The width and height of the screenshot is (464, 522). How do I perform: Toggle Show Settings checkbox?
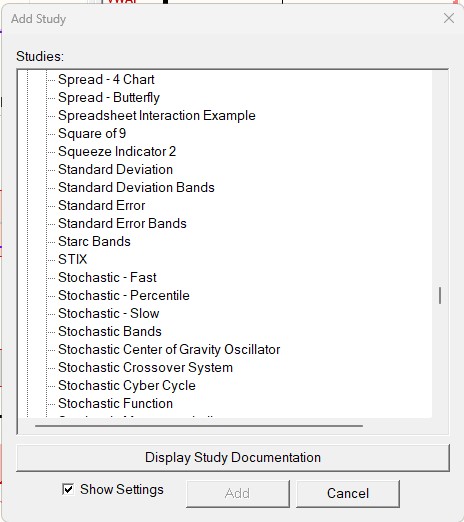coord(68,489)
